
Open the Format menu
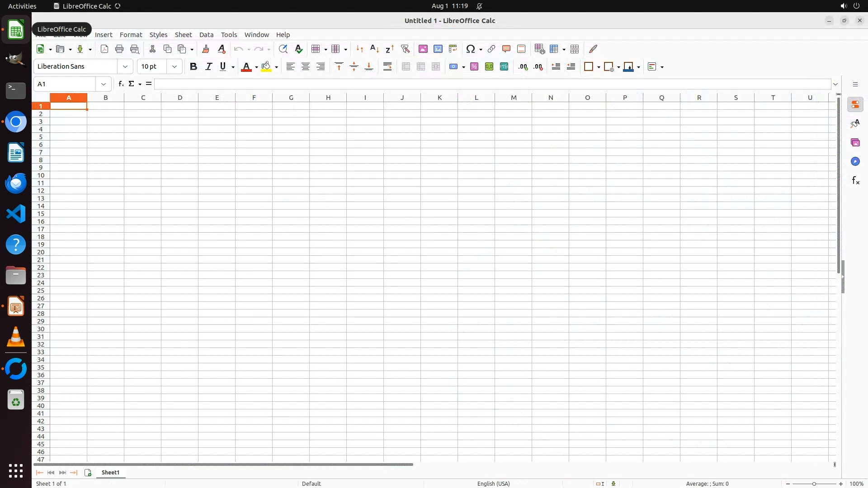click(131, 35)
